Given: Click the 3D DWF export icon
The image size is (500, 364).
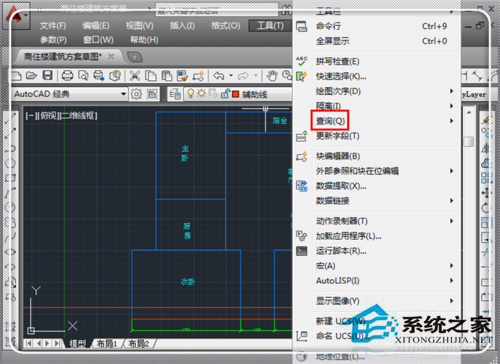Looking at the screenshot, I should (x=115, y=76).
